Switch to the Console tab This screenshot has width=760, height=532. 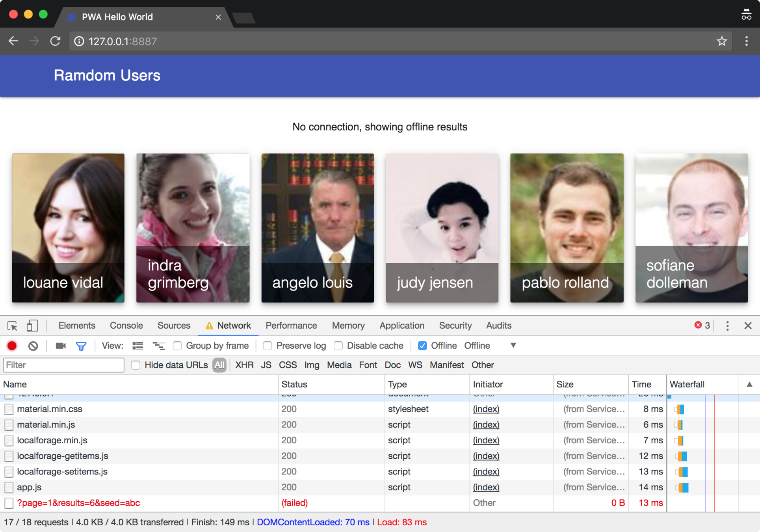pyautogui.click(x=126, y=326)
